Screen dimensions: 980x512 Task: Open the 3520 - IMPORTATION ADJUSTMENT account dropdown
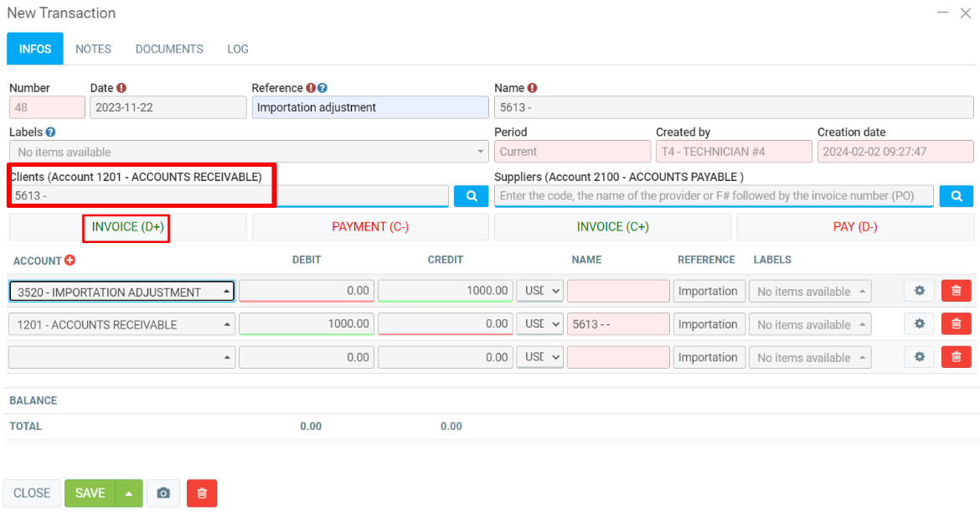point(121,292)
